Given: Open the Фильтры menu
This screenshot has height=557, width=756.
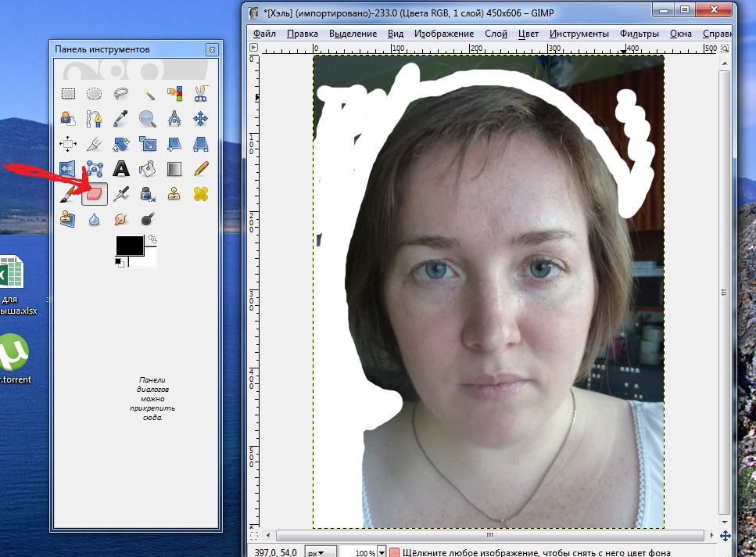Looking at the screenshot, I should 640,34.
